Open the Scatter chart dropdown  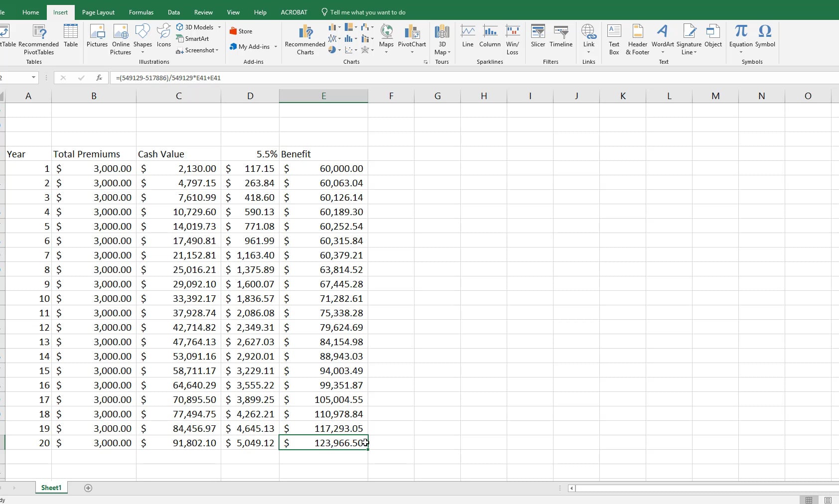(351, 50)
